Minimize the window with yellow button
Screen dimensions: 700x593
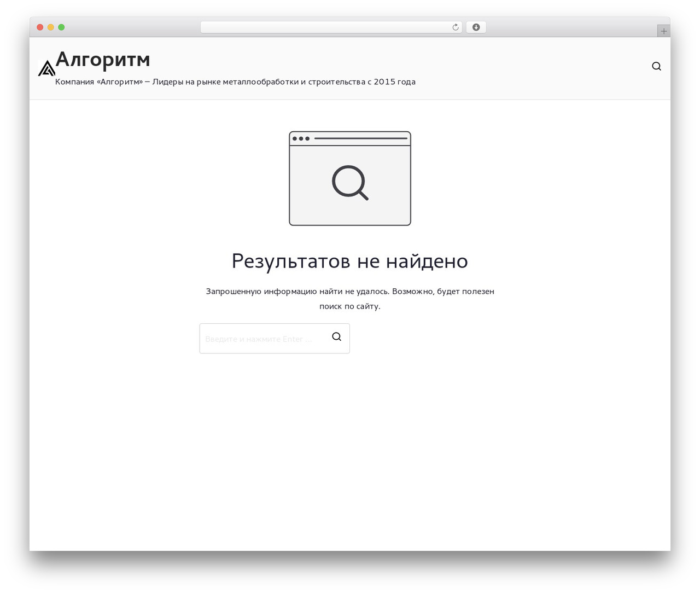(x=51, y=27)
